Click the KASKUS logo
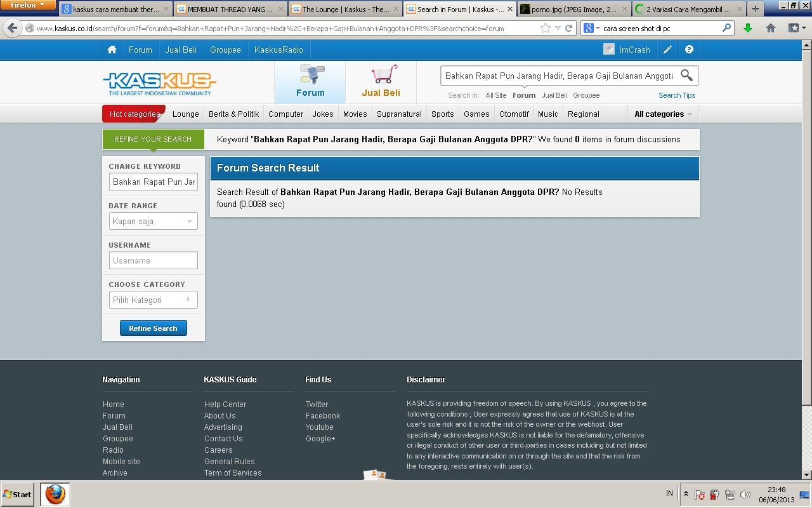Screen dimensions: 812x508 coord(159,83)
